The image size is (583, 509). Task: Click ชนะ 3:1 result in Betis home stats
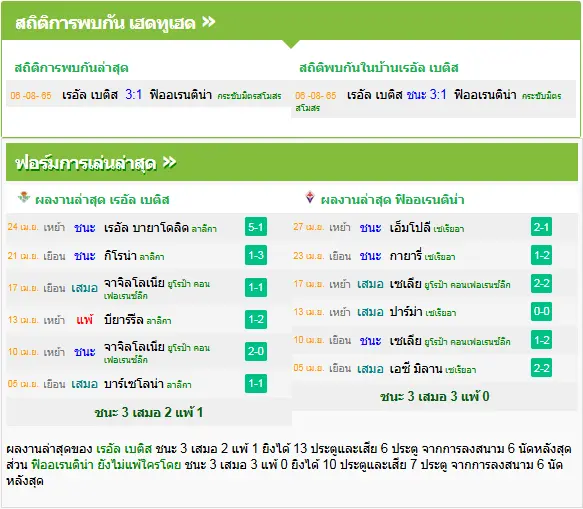426,94
